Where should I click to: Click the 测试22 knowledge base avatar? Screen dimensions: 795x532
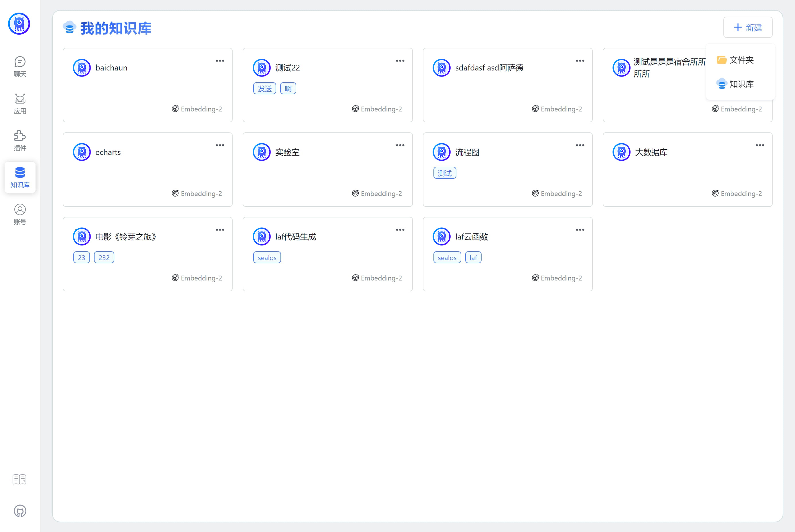pos(262,68)
